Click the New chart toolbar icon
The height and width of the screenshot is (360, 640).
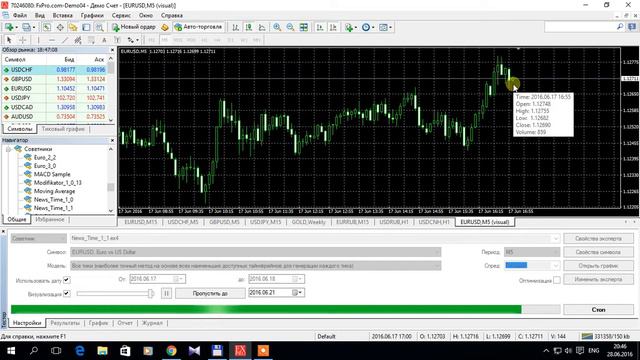9,27
